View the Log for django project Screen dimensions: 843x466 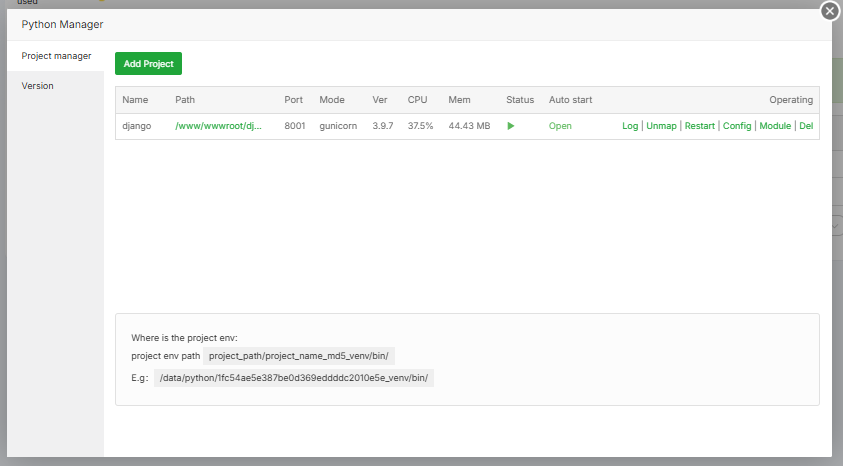tap(630, 126)
